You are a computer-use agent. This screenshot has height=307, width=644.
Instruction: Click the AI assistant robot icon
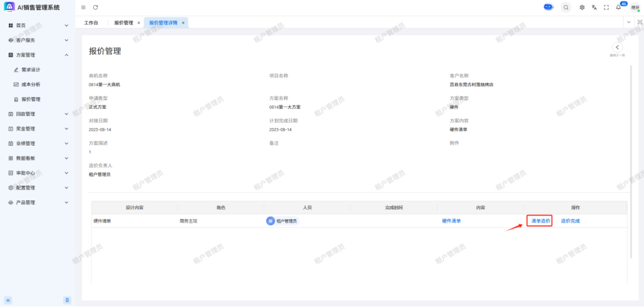point(548,7)
